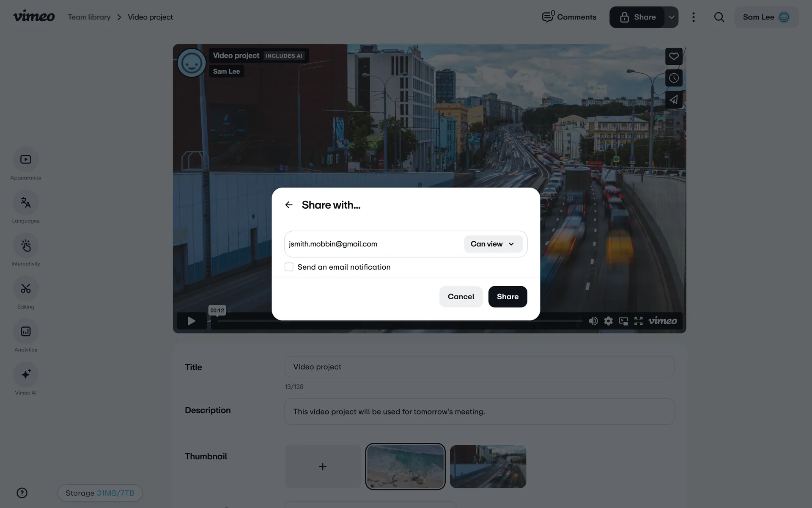
Task: Click the Watch Later clock icon
Action: point(674,78)
